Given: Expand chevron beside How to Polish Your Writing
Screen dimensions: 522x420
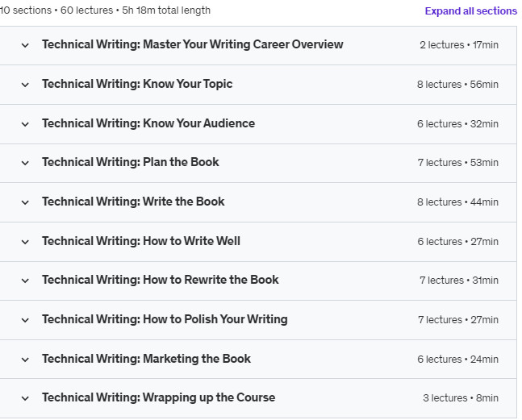Looking at the screenshot, I should click(x=25, y=320).
